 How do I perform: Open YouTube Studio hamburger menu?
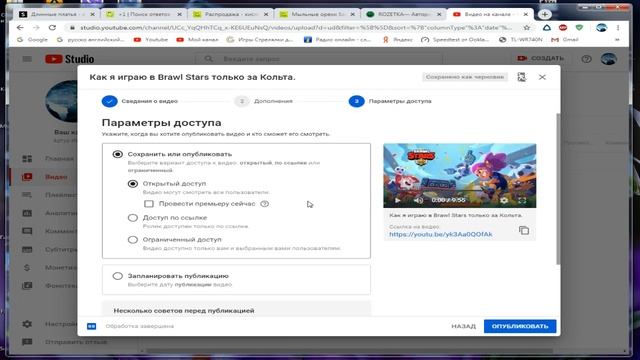(27, 59)
